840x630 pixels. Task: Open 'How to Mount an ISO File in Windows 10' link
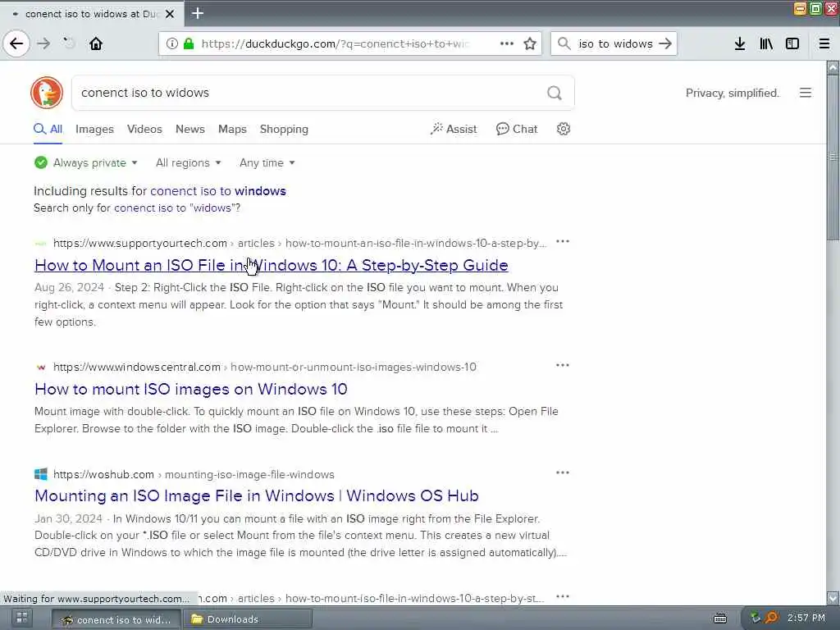271,265
